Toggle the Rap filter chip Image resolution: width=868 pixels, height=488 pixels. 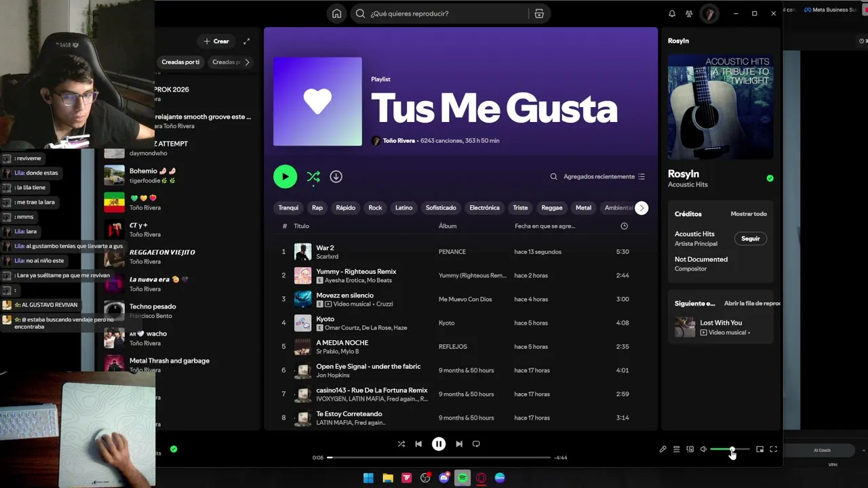coord(317,208)
